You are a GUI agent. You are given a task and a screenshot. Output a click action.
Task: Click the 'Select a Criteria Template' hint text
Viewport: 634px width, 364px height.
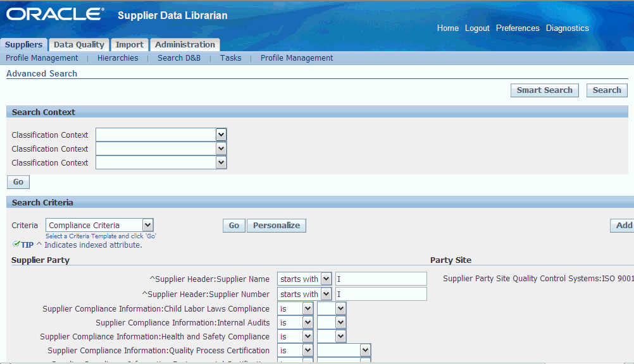pyautogui.click(x=101, y=236)
